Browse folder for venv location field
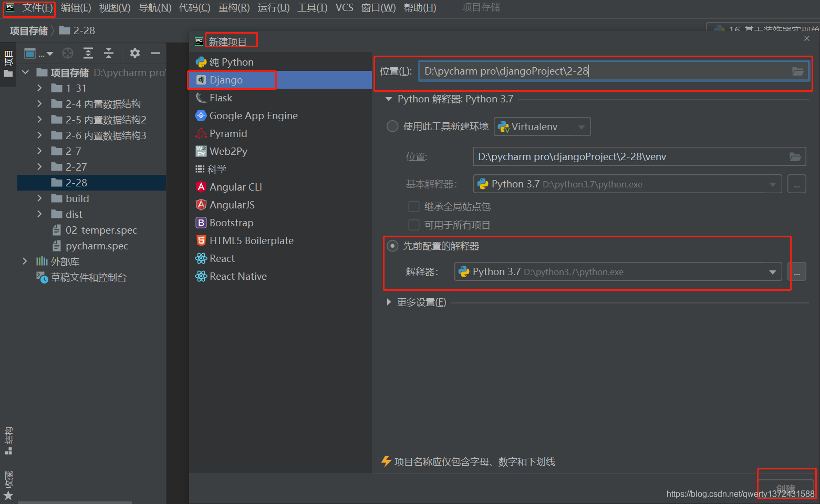This screenshot has width=820, height=504. (x=795, y=157)
